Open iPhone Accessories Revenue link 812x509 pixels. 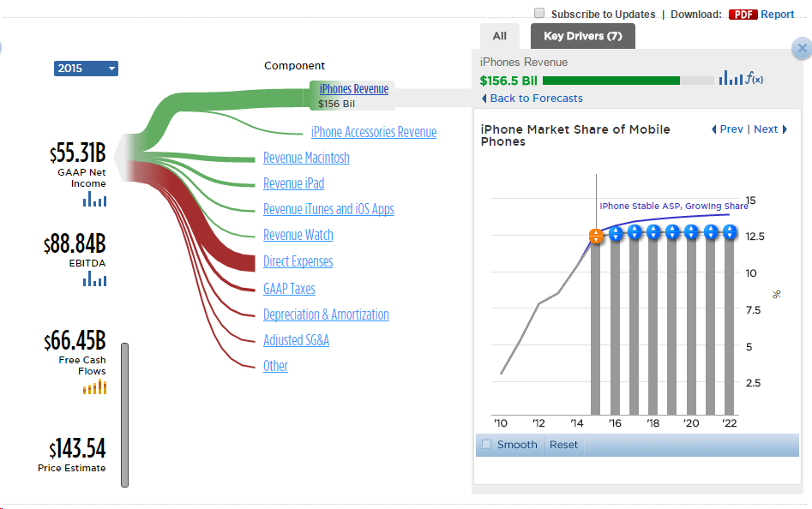[374, 132]
